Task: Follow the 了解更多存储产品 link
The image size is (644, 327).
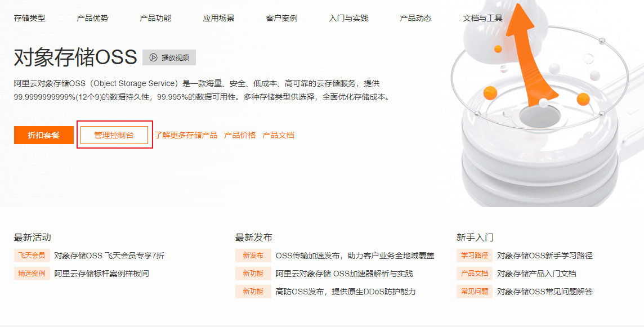Action: (186, 135)
